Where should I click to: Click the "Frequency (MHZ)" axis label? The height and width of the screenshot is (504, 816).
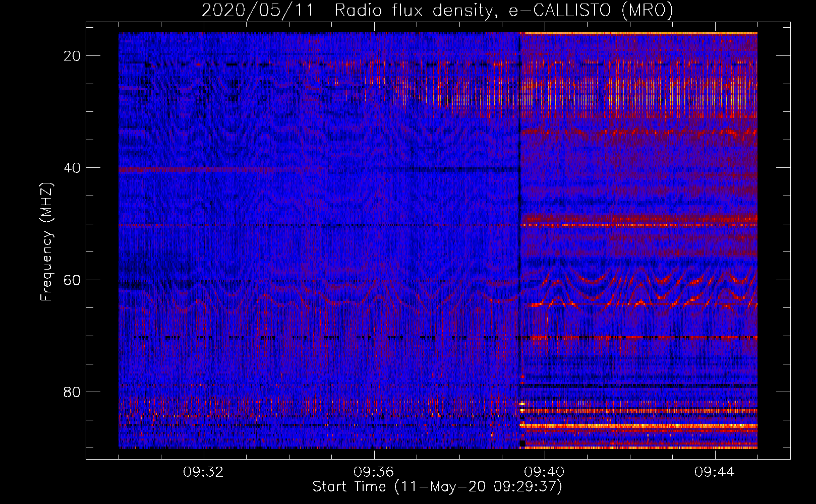tap(46, 242)
